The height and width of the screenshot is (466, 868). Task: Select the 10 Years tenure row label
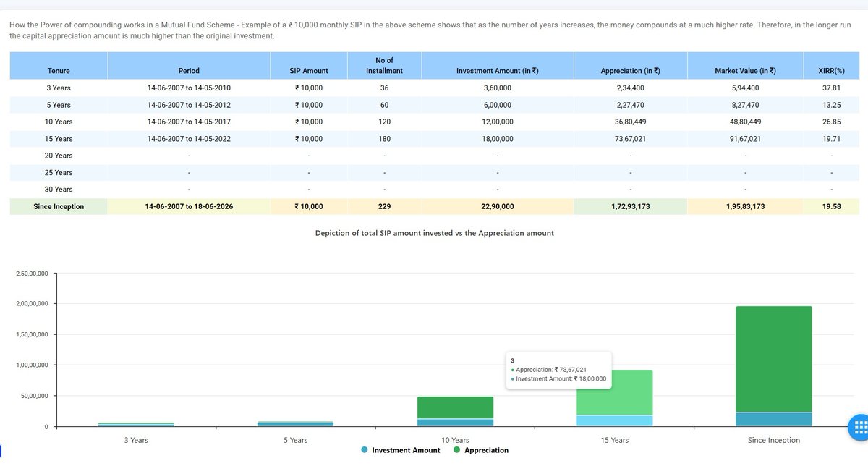59,122
